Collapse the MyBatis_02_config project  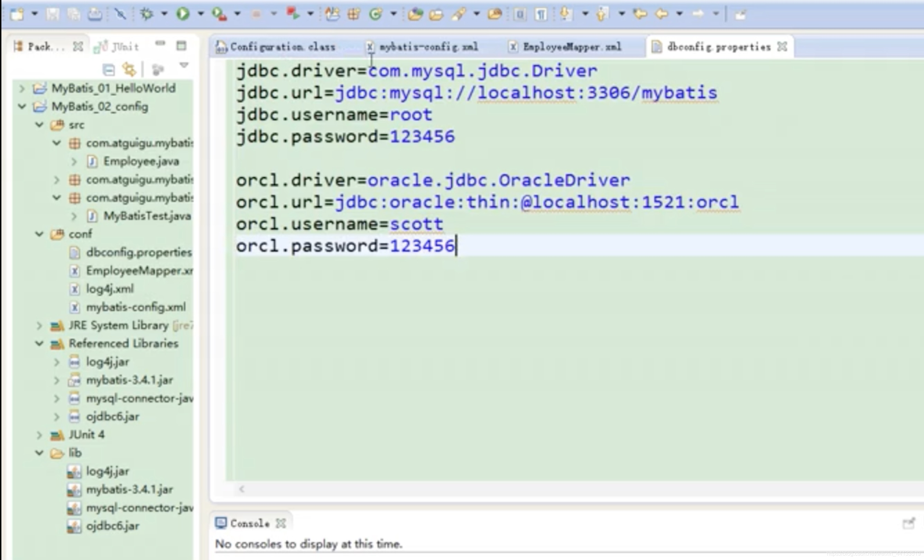22,106
